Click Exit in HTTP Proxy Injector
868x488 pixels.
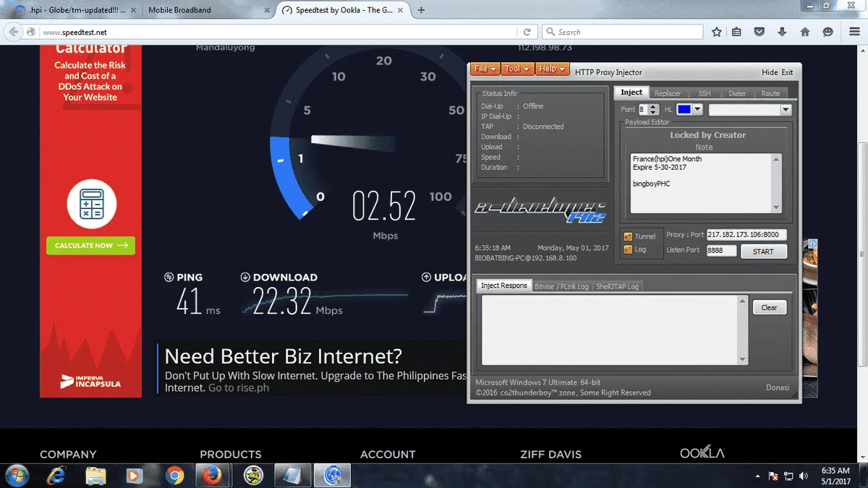(x=787, y=72)
